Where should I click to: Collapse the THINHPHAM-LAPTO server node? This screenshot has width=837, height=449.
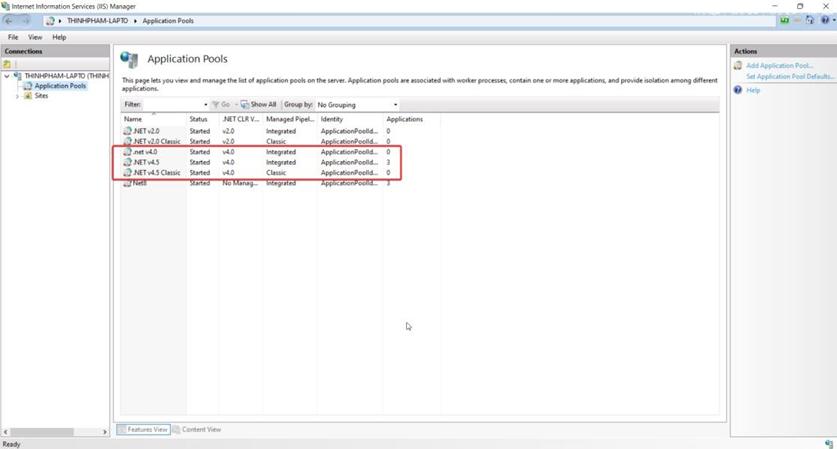8,76
